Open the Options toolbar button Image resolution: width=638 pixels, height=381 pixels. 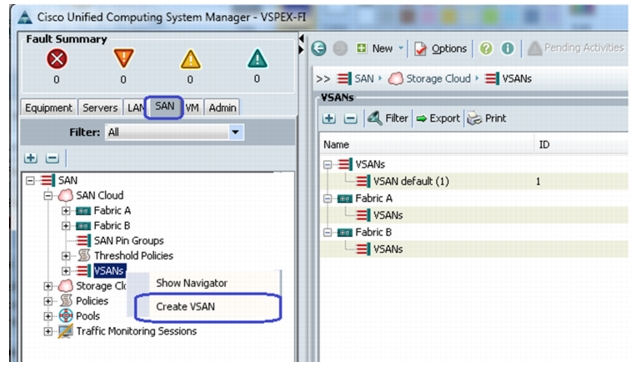click(x=440, y=49)
